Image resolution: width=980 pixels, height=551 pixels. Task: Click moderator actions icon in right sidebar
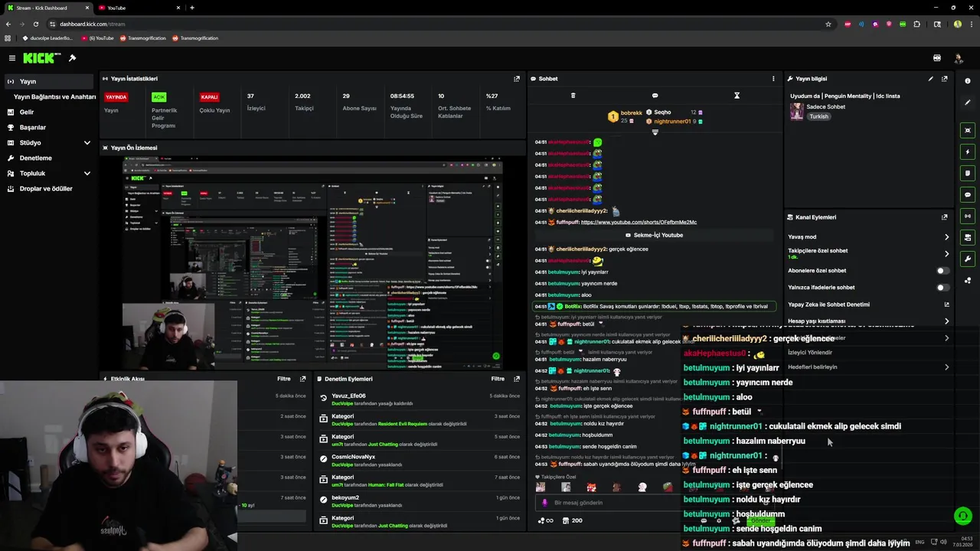(x=968, y=238)
